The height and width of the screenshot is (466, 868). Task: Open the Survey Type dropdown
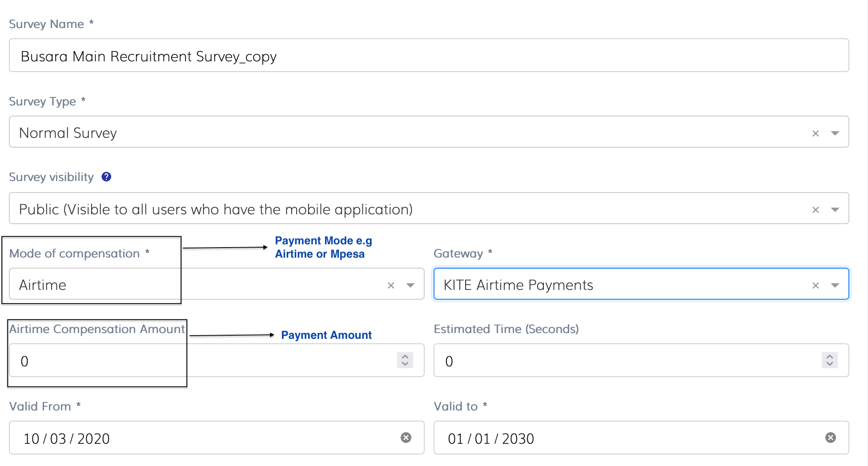tap(835, 132)
